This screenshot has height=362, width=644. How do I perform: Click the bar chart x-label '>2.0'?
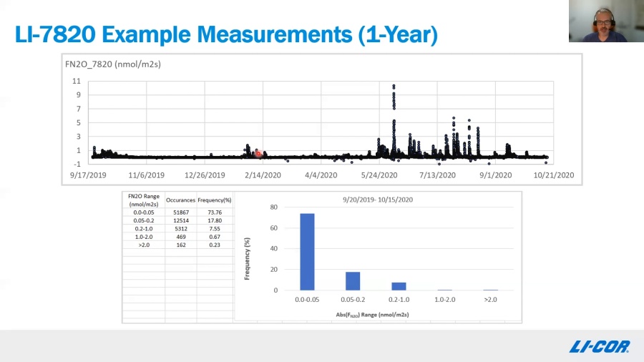point(490,300)
